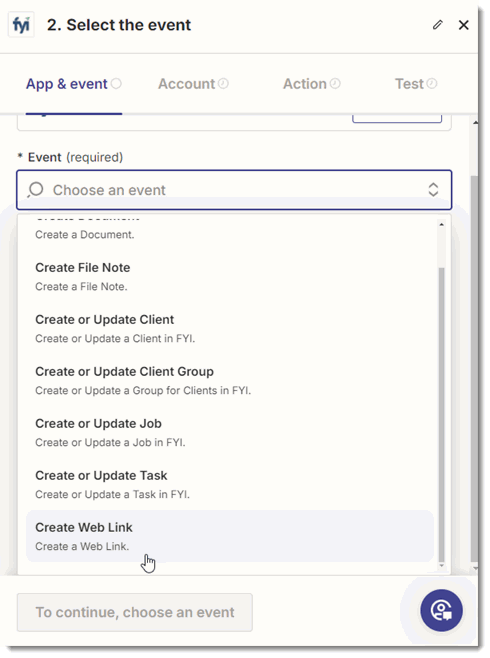Toggle the event dropdown up-down chevron
Viewport: 490px width, 658px height.
pyautogui.click(x=433, y=190)
